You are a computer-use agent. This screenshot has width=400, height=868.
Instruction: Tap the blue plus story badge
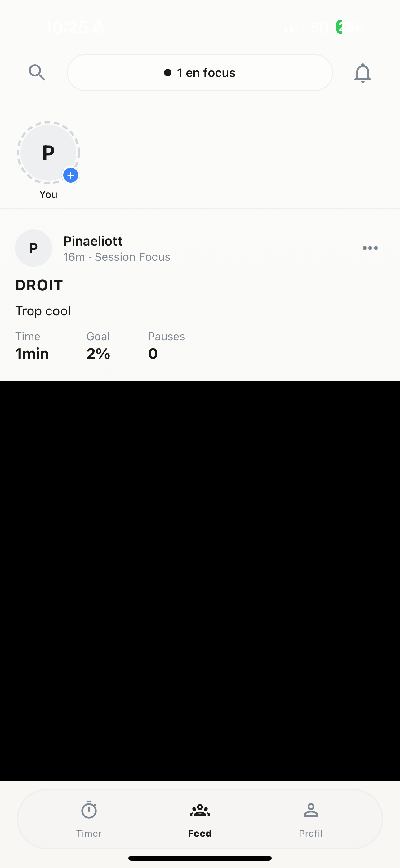(71, 175)
